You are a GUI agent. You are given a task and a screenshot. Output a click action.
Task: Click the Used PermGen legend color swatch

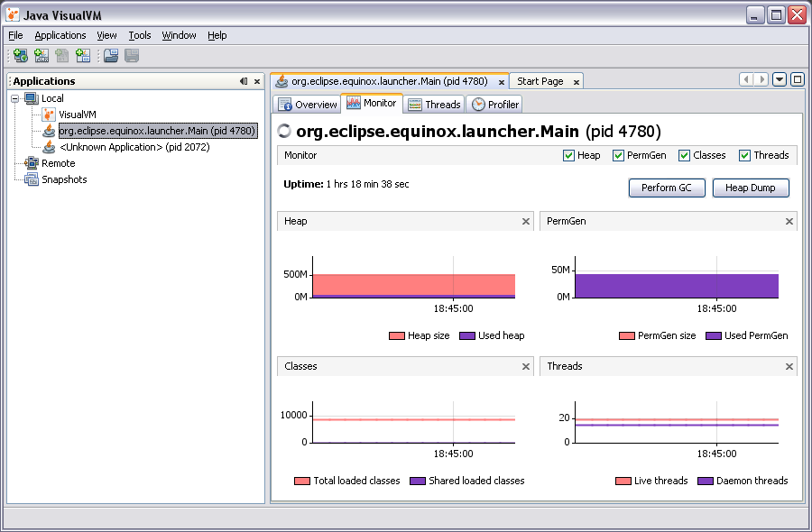(x=713, y=335)
